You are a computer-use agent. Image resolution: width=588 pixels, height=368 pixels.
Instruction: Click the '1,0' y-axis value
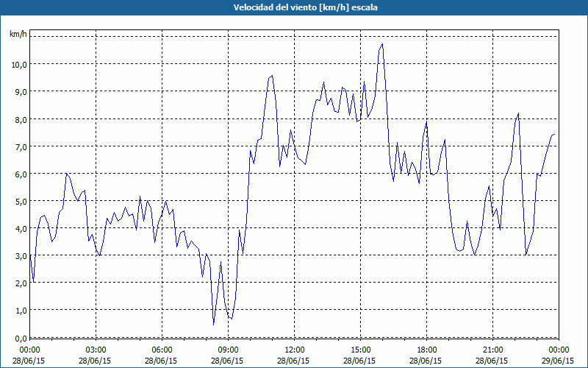coord(21,311)
